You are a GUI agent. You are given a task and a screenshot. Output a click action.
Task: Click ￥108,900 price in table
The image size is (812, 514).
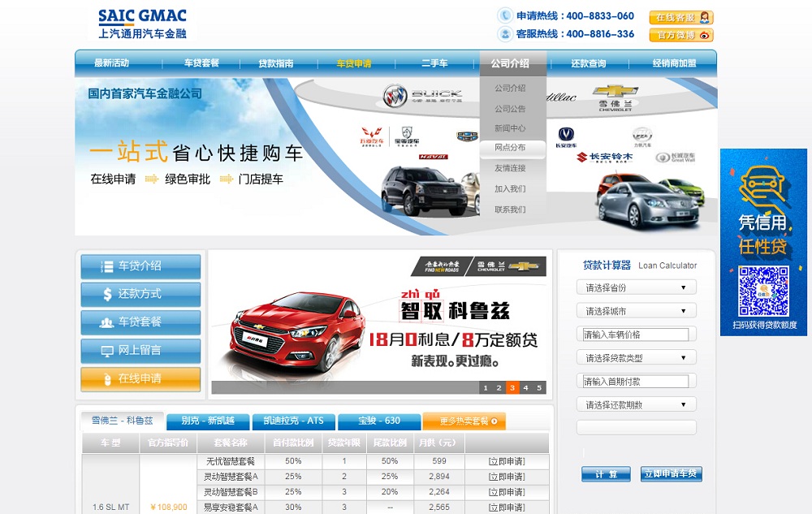[x=168, y=508]
